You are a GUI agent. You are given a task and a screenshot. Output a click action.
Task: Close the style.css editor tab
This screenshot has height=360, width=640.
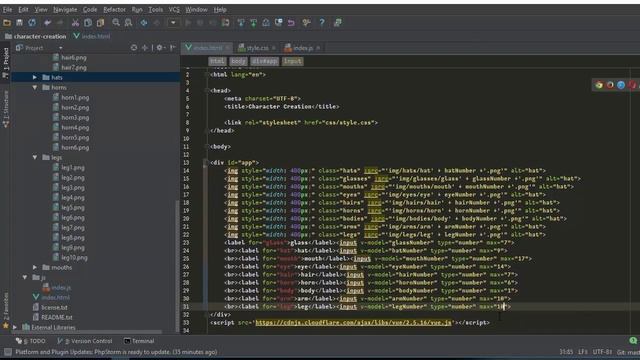click(x=273, y=48)
